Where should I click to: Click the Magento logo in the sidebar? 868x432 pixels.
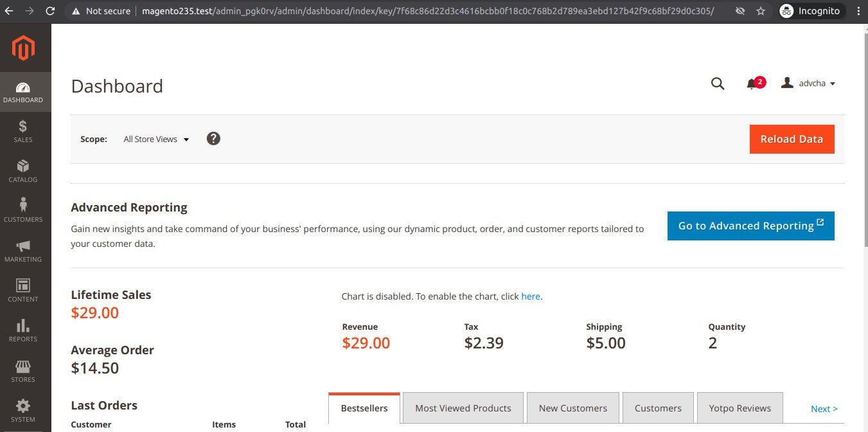(x=23, y=49)
